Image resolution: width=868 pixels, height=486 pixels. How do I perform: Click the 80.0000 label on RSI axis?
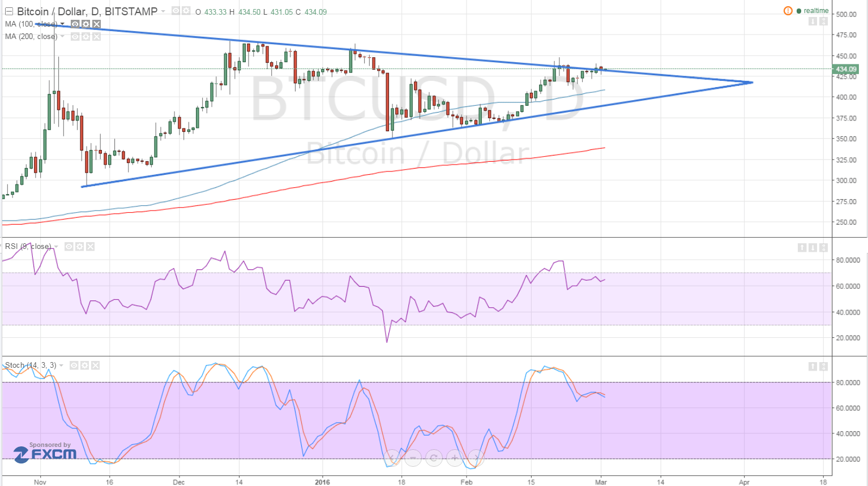pyautogui.click(x=848, y=260)
